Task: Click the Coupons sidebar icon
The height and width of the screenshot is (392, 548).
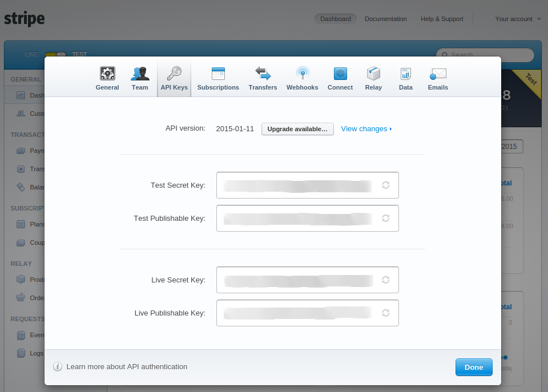Action: 21,243
